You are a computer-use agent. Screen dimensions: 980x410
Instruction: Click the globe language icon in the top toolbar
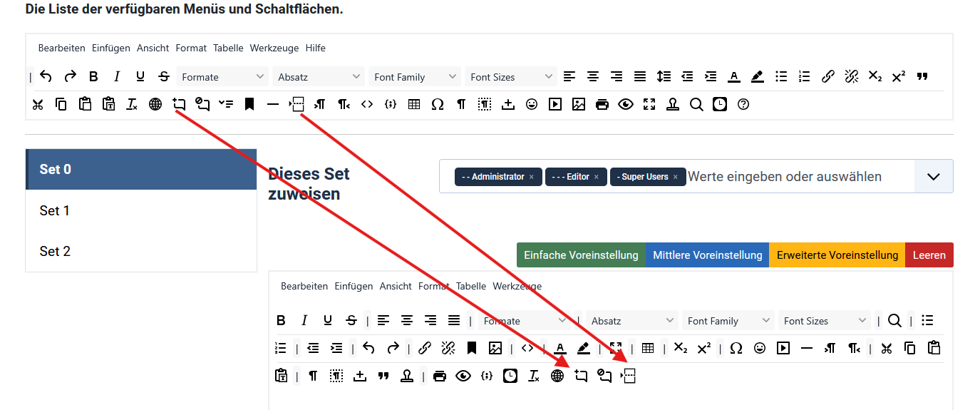coord(155,104)
